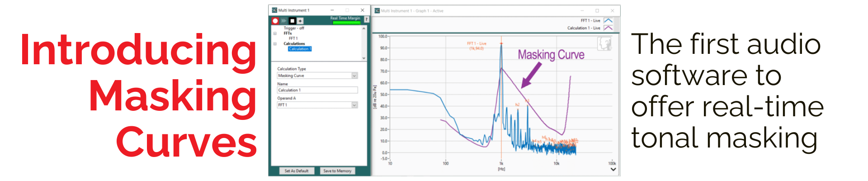Click the head icon in graph corner
The height and width of the screenshot is (181, 868).
(x=604, y=44)
